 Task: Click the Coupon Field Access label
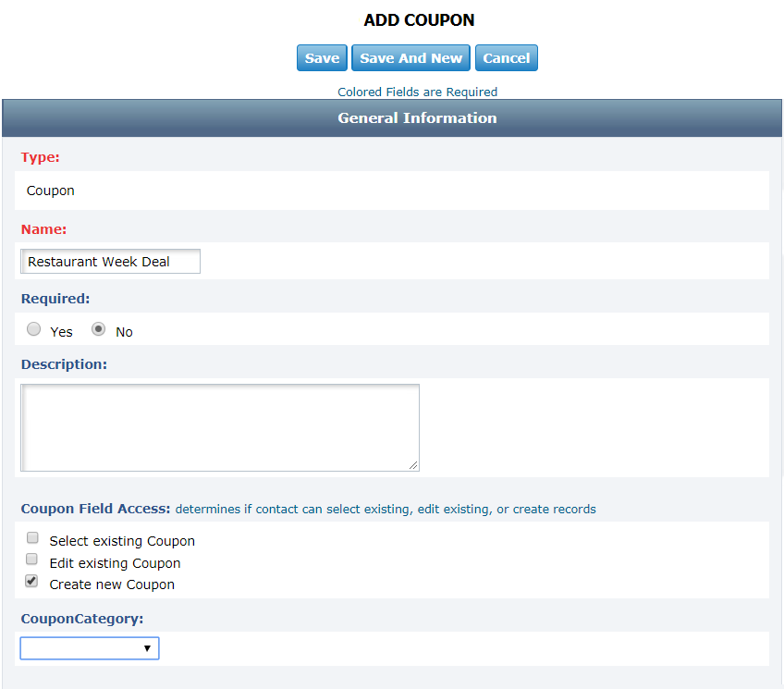(x=95, y=509)
